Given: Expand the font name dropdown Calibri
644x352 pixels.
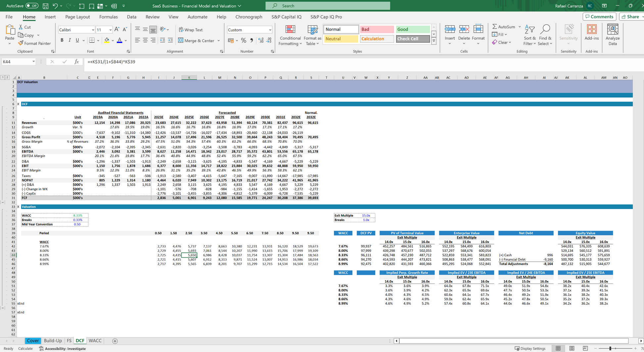Looking at the screenshot, I should click(93, 30).
